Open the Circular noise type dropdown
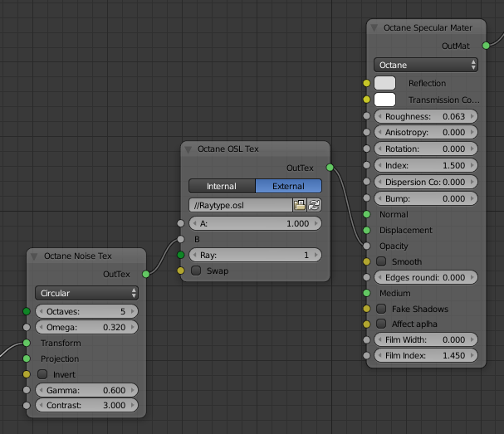The image size is (504, 434). coord(86,293)
